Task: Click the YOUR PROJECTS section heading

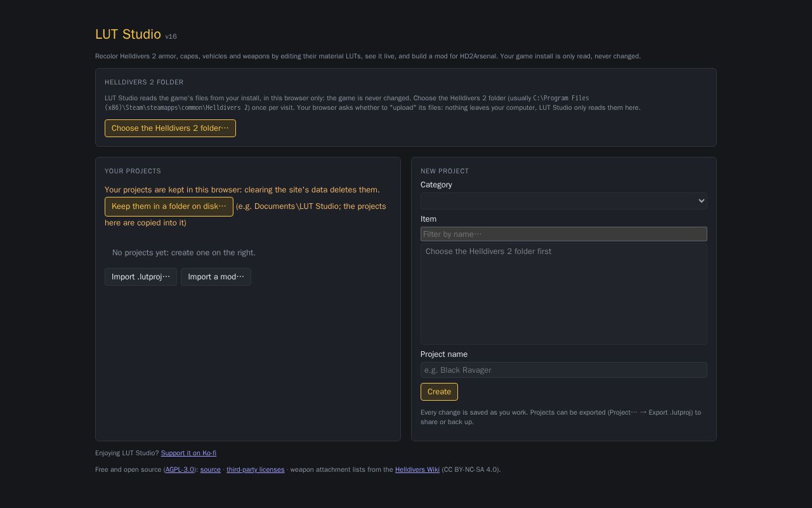Action: point(133,171)
